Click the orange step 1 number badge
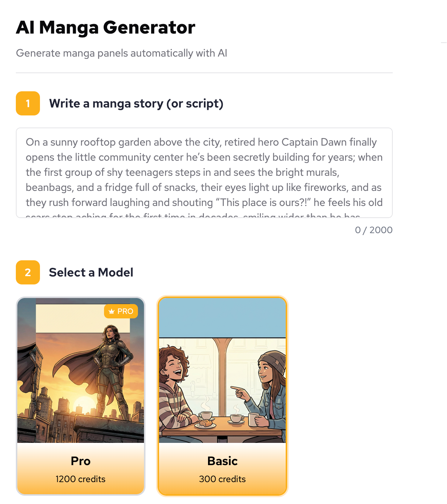 (x=28, y=103)
